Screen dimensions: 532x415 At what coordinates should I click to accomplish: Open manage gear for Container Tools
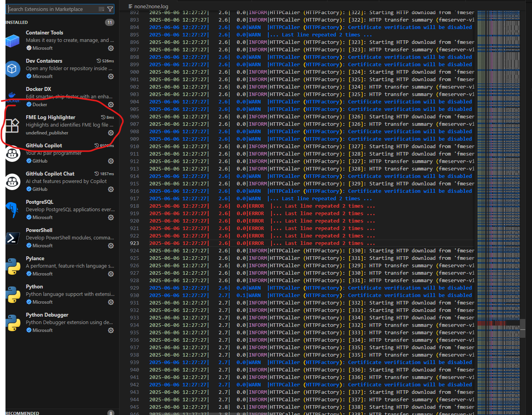(x=111, y=48)
